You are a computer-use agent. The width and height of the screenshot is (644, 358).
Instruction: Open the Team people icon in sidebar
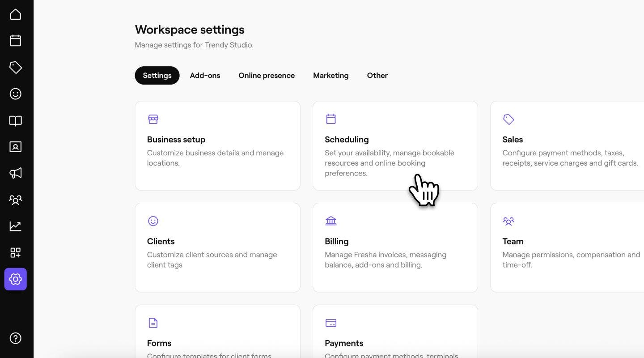[16, 200]
